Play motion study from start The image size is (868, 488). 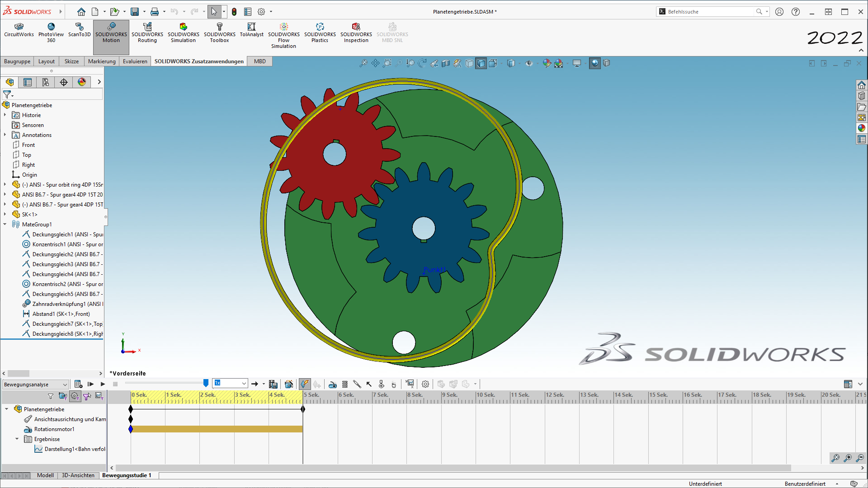(90, 384)
